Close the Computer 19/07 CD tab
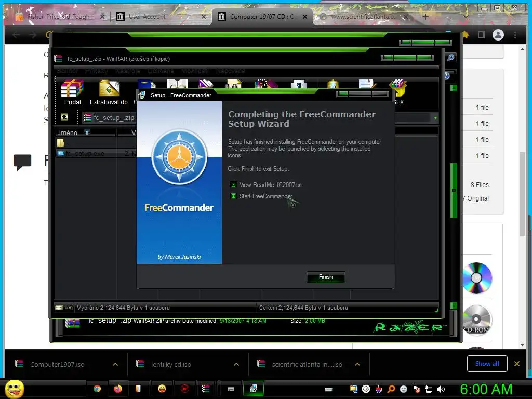 click(305, 16)
